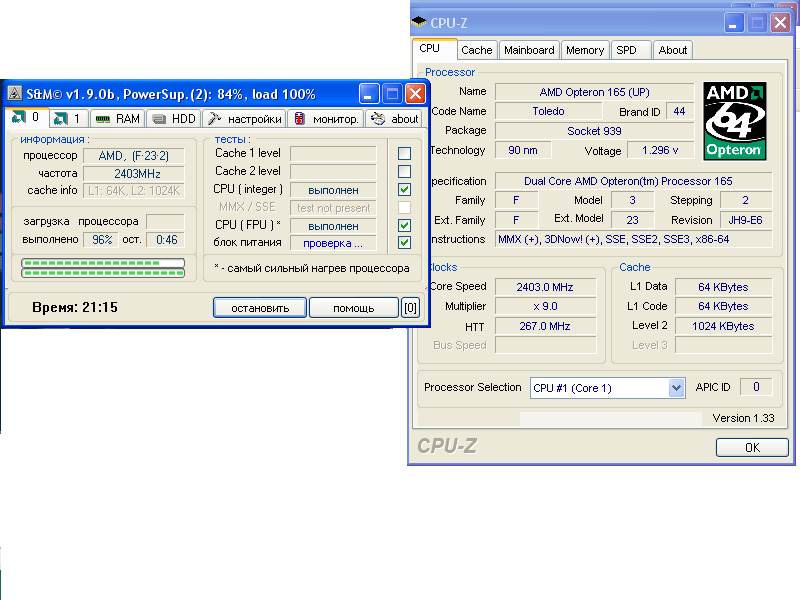
Task: Click the процессор AMD, (F·23·2) field
Action: point(134,156)
